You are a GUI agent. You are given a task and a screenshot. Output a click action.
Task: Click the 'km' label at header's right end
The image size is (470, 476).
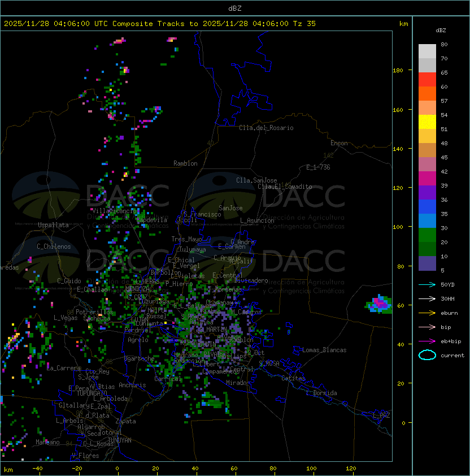[x=403, y=24]
